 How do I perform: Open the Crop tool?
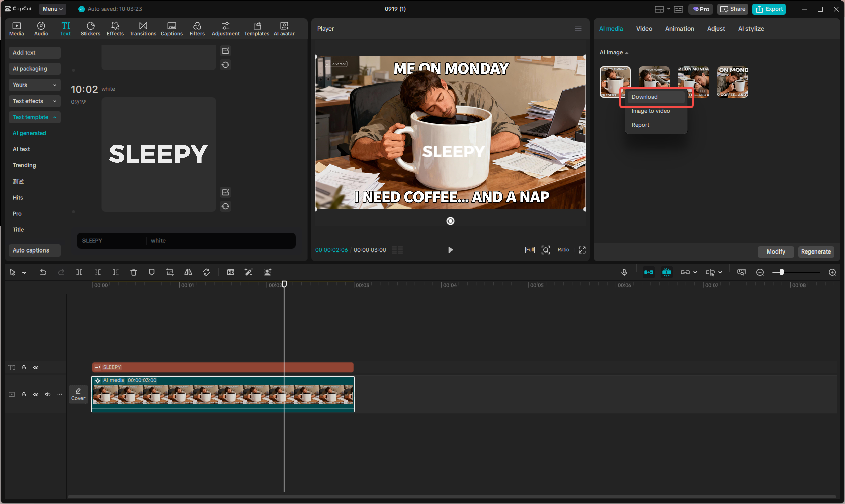170,272
